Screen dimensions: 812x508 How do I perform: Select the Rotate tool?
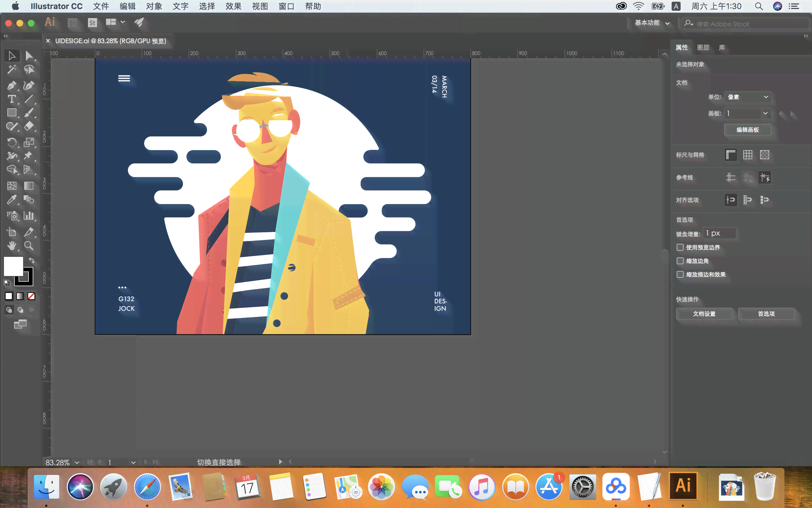[x=12, y=142]
